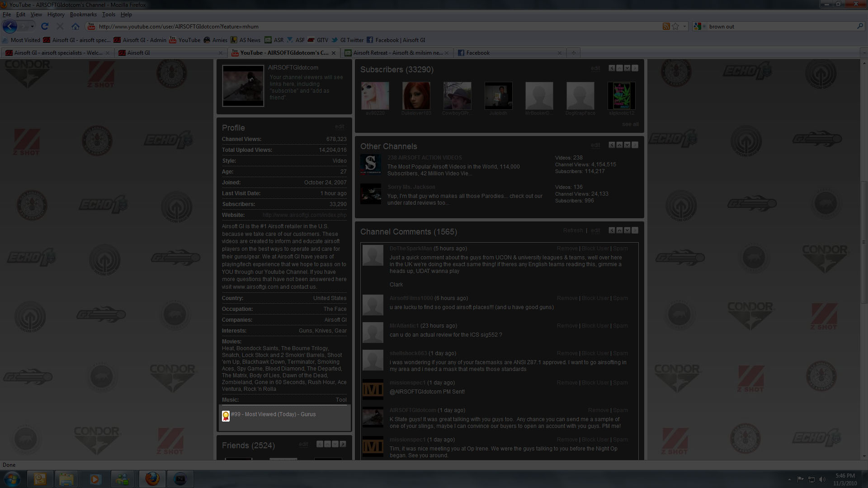Move Subscribers module left with arrow button

(612, 68)
